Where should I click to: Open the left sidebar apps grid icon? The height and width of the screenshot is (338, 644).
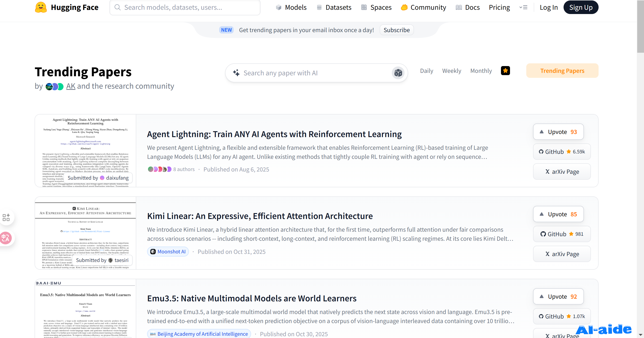click(6, 217)
